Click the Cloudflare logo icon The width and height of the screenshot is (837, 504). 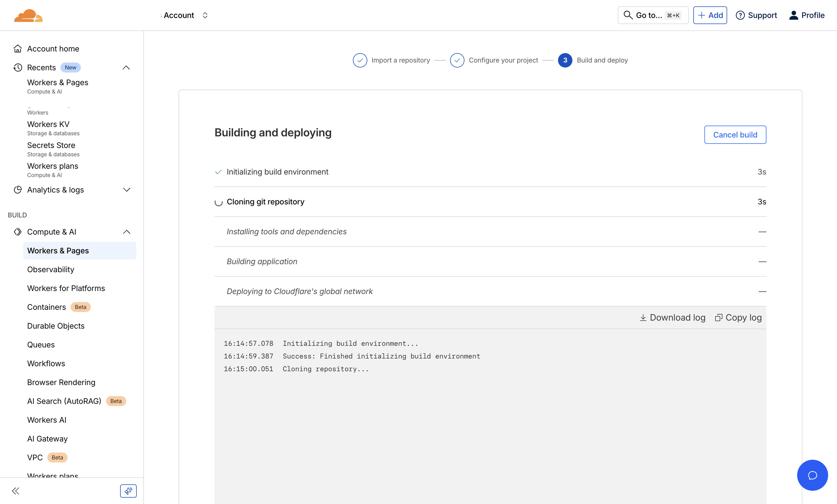click(29, 15)
